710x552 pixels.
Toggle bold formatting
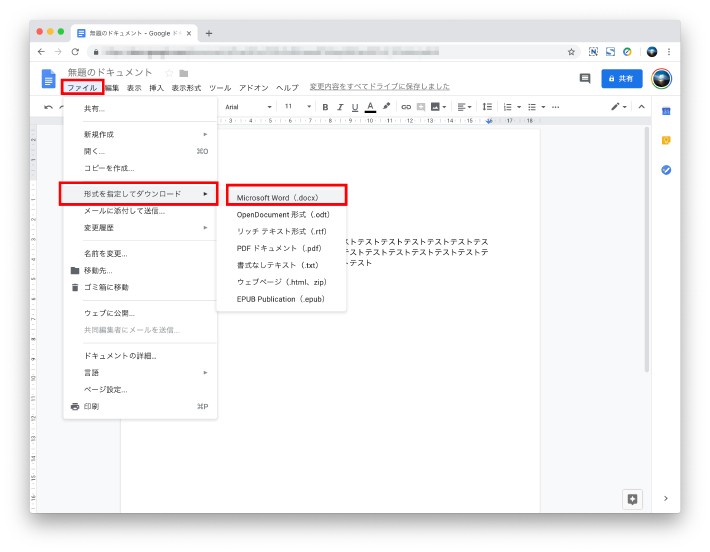[325, 107]
